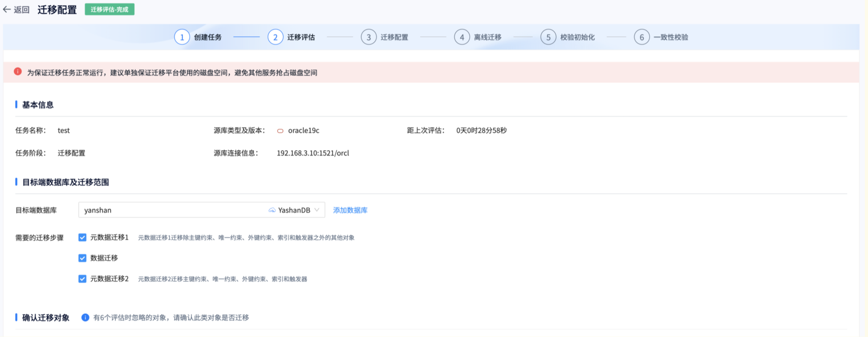
Task: Click 192.168.3.10:1521/orcl connection info
Action: click(313, 153)
